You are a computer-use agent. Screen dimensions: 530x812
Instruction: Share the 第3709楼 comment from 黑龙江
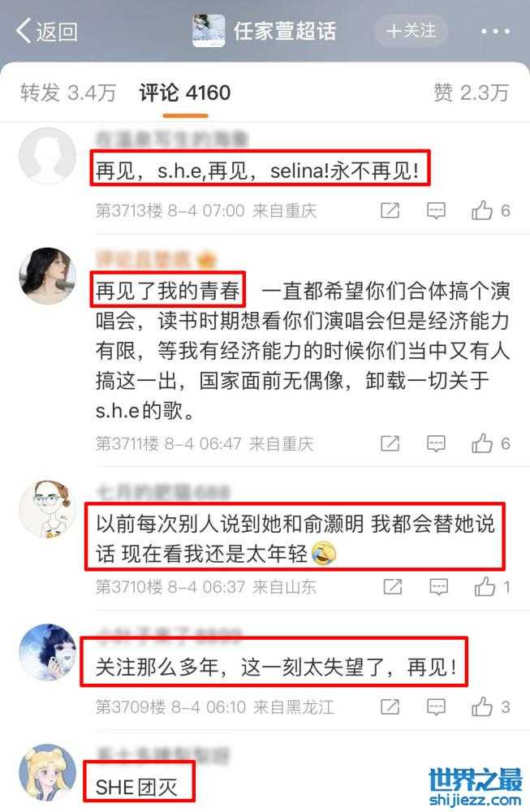click(x=390, y=707)
